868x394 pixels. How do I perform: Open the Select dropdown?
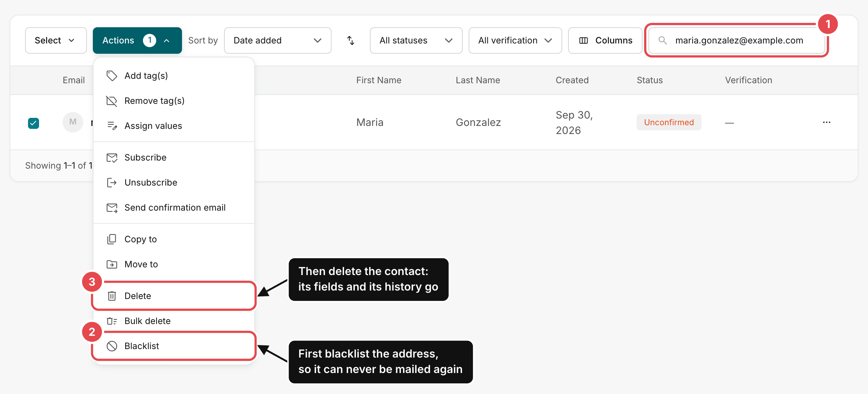click(56, 41)
